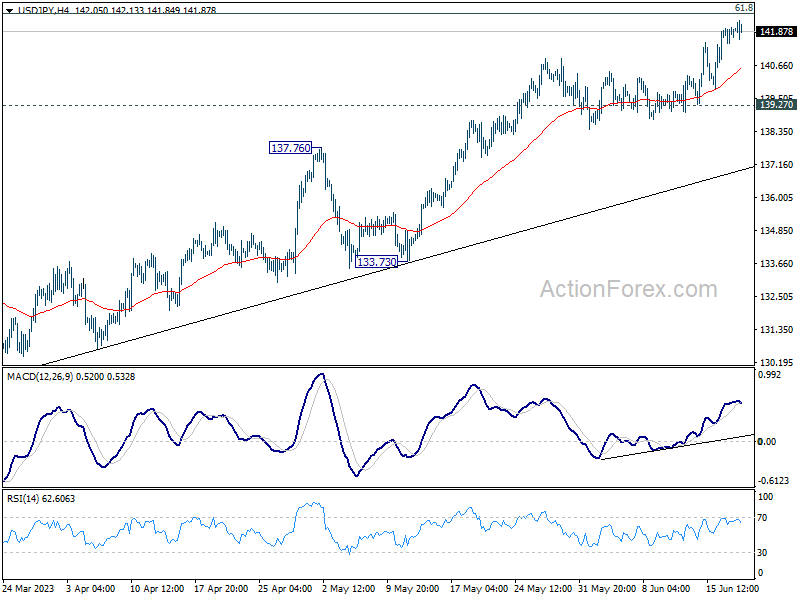This screenshot has width=800, height=600.
Task: Click the RSI(14) 62.6063 indicator label
Action: [41, 498]
